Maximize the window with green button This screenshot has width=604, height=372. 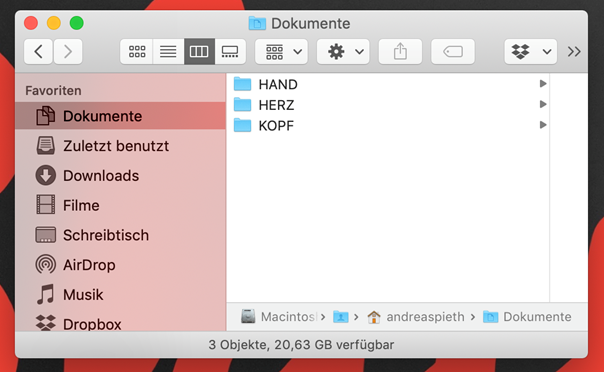pyautogui.click(x=77, y=23)
